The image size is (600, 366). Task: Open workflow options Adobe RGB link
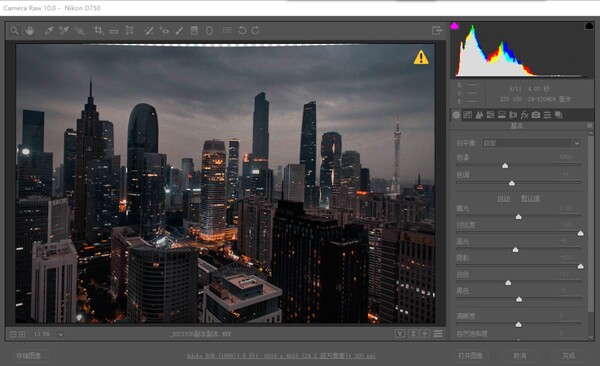tap(281, 356)
